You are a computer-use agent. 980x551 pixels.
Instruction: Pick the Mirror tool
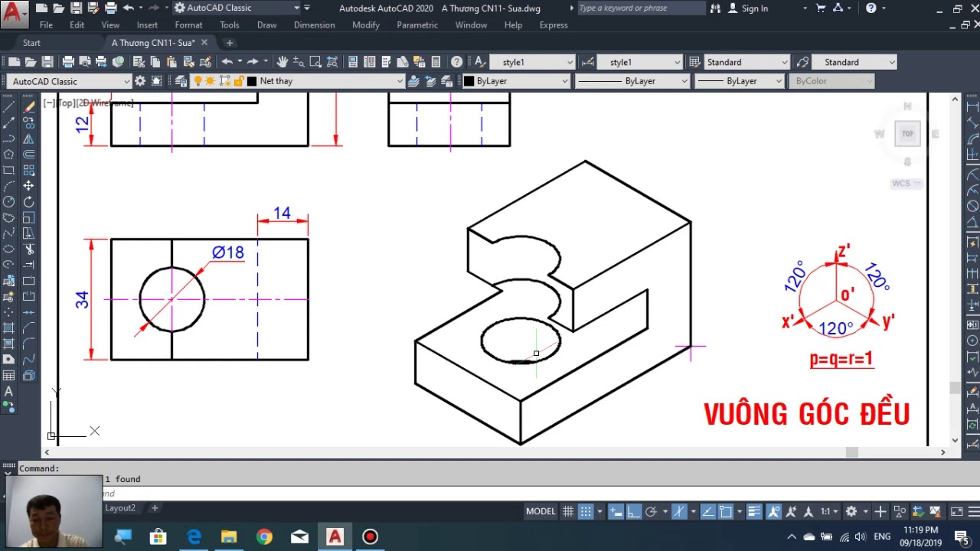click(x=28, y=139)
